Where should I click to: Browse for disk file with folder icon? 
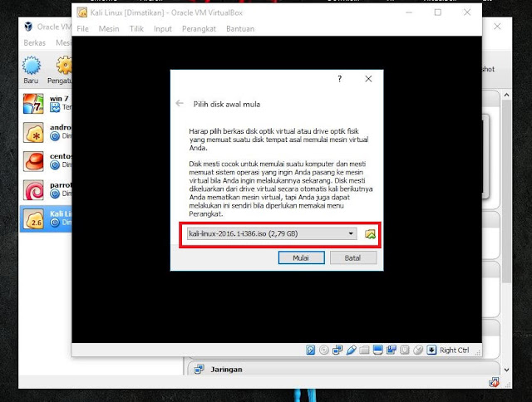pos(370,234)
